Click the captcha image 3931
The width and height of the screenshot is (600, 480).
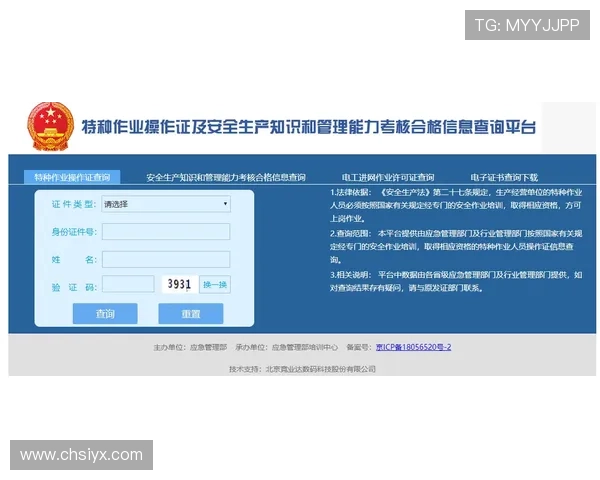coord(179,284)
